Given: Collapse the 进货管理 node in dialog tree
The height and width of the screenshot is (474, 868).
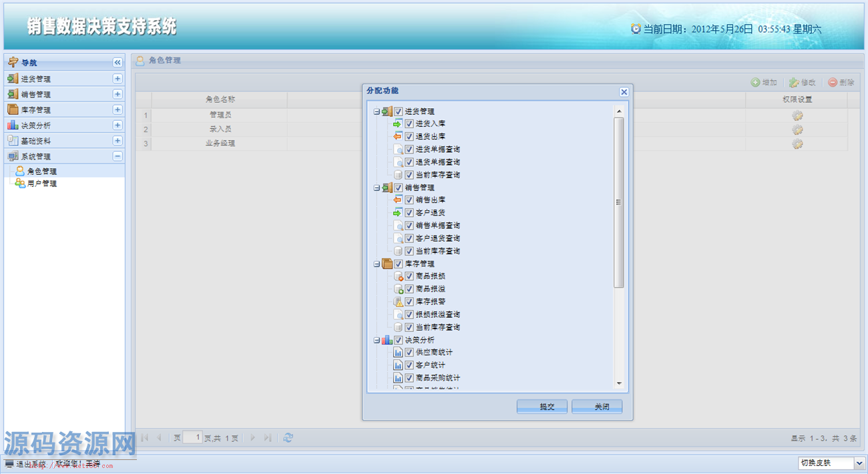Looking at the screenshot, I should click(x=377, y=111).
